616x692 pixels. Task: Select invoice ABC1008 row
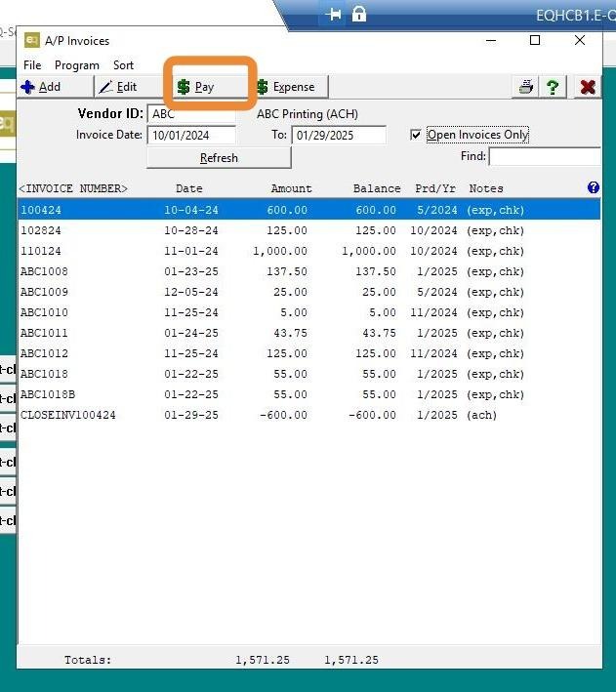coord(309,271)
